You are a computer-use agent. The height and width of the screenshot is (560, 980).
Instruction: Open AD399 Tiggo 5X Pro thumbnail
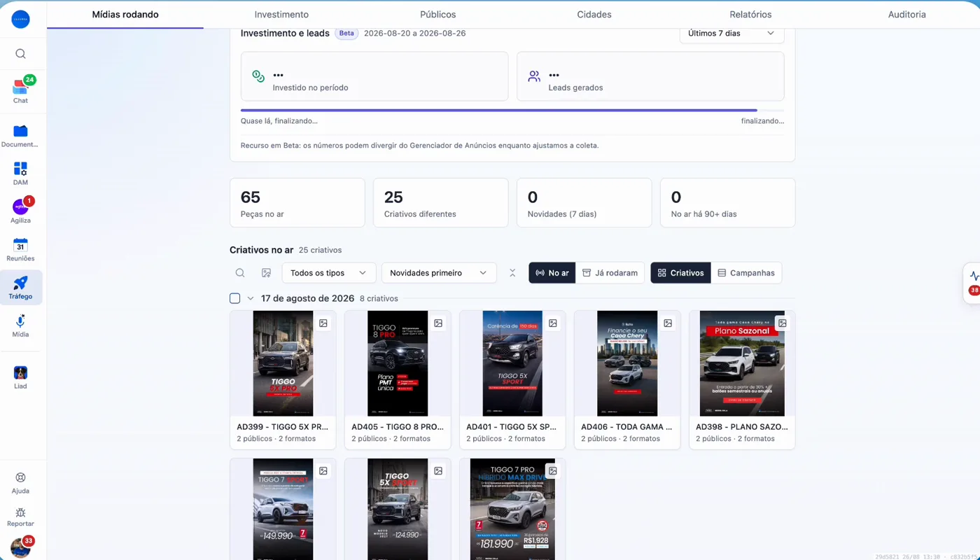click(x=283, y=363)
